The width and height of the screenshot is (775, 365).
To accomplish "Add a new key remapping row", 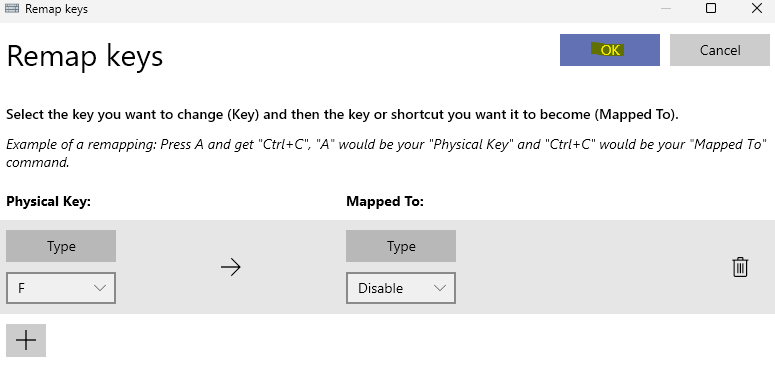I will [26, 340].
